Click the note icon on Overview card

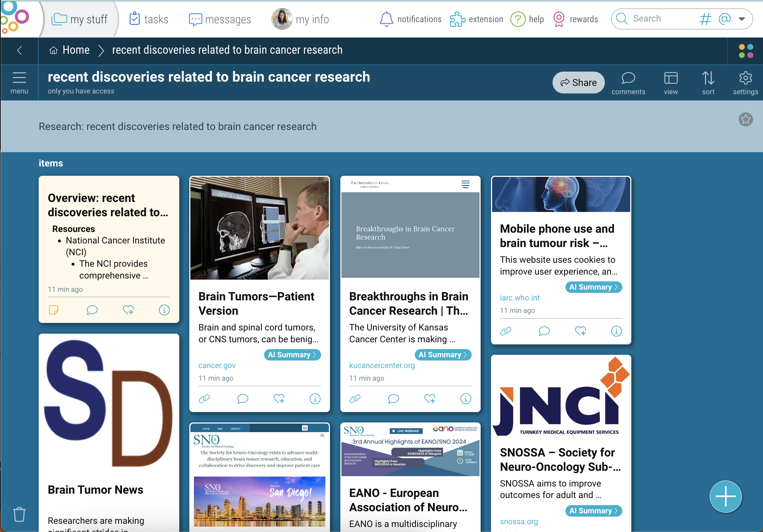tap(54, 310)
